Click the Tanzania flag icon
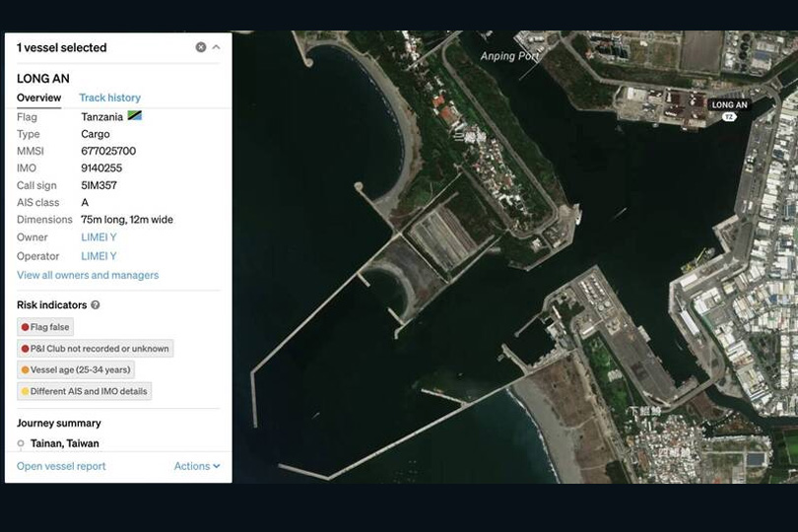 135,116
